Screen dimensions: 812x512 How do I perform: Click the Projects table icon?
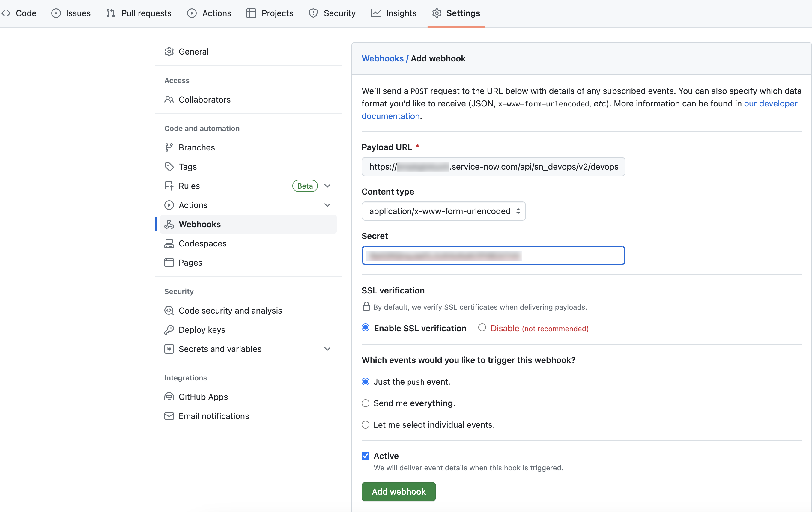click(x=251, y=13)
